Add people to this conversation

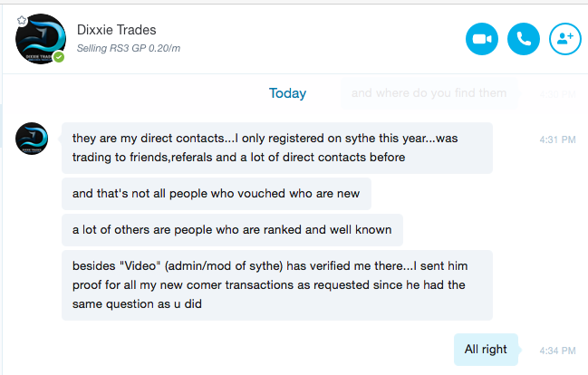[x=565, y=39]
